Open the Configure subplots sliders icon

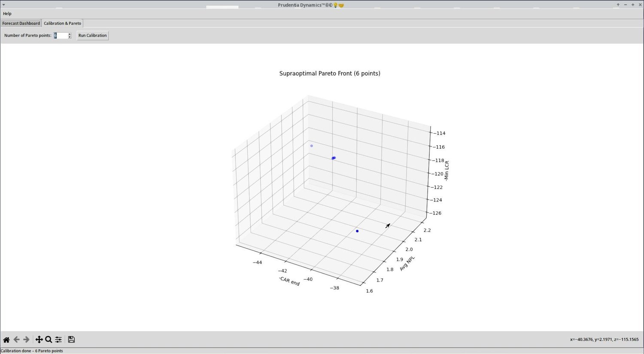pos(58,339)
